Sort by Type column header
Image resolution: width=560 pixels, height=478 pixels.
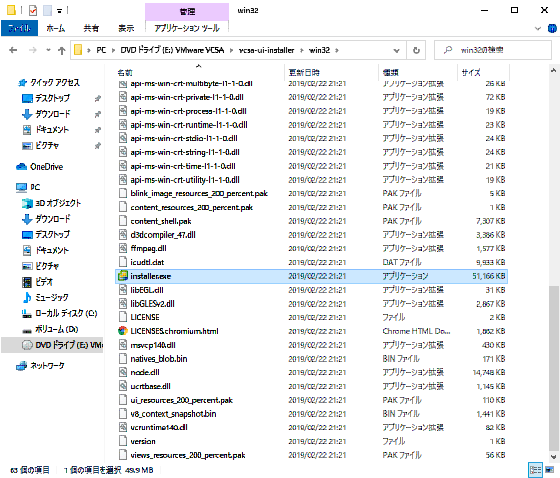click(x=390, y=73)
